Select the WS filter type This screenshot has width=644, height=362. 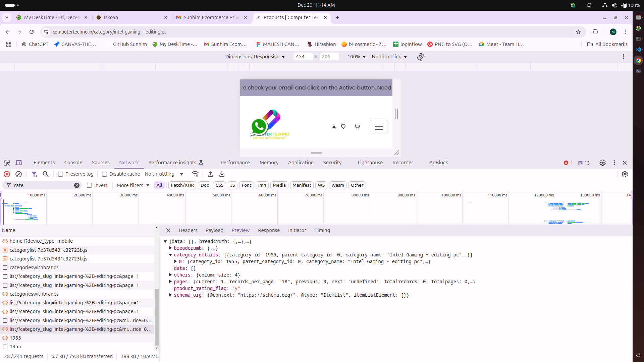pos(321,185)
